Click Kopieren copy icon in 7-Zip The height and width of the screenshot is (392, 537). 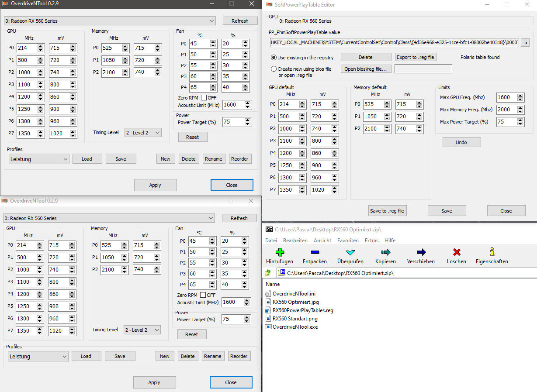385,252
